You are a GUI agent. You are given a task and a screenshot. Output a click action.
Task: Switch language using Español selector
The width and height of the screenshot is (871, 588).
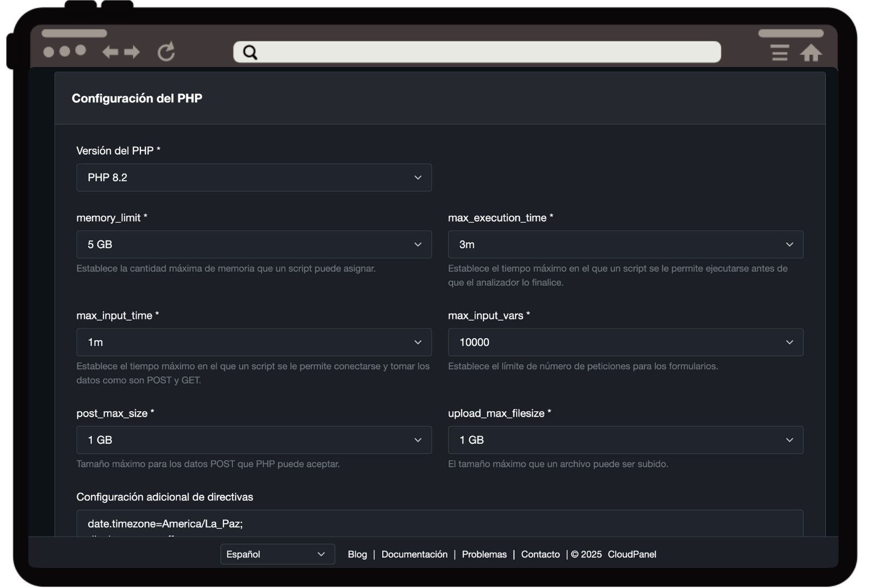coord(277,554)
